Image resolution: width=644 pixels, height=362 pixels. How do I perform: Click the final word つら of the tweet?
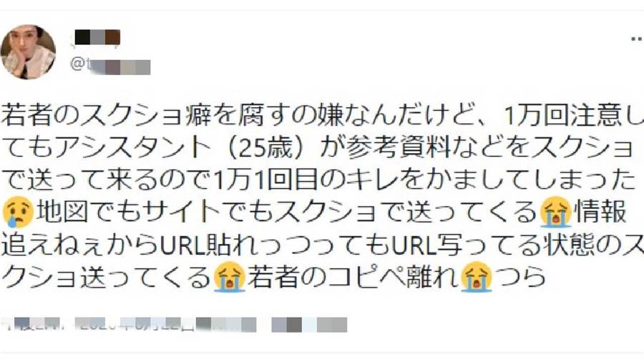[520, 277]
